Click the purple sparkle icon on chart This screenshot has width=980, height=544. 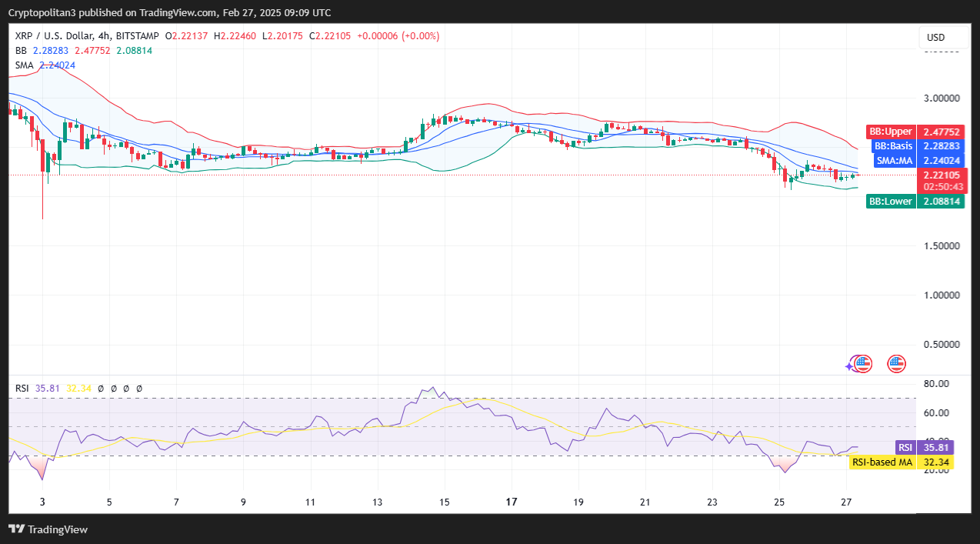[850, 366]
